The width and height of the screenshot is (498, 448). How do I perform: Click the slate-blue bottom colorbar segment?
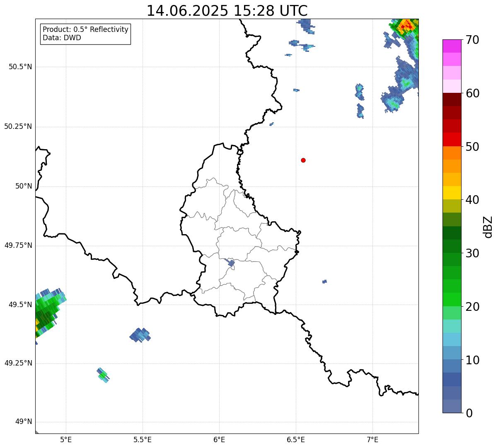click(x=452, y=406)
